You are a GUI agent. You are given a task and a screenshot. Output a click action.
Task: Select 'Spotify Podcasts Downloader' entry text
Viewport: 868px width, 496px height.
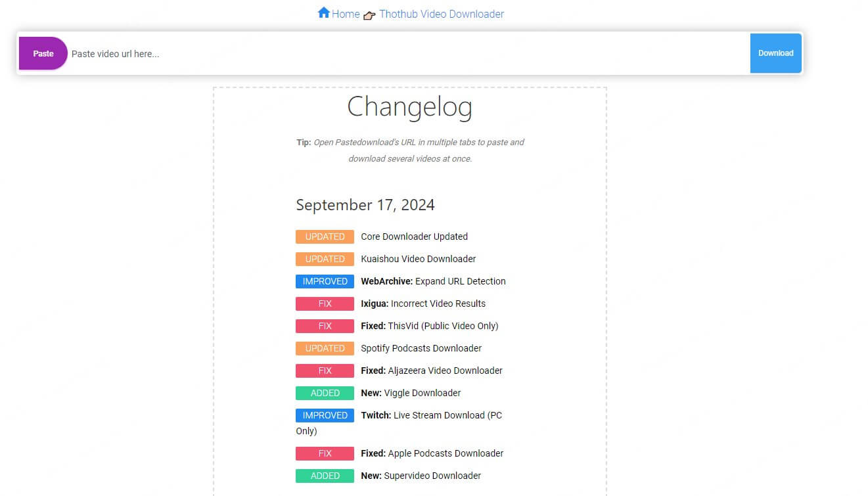(421, 348)
